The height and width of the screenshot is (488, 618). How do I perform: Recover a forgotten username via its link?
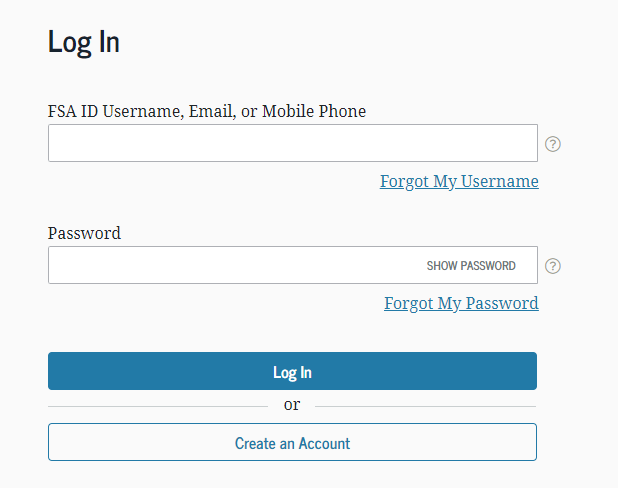(x=459, y=181)
